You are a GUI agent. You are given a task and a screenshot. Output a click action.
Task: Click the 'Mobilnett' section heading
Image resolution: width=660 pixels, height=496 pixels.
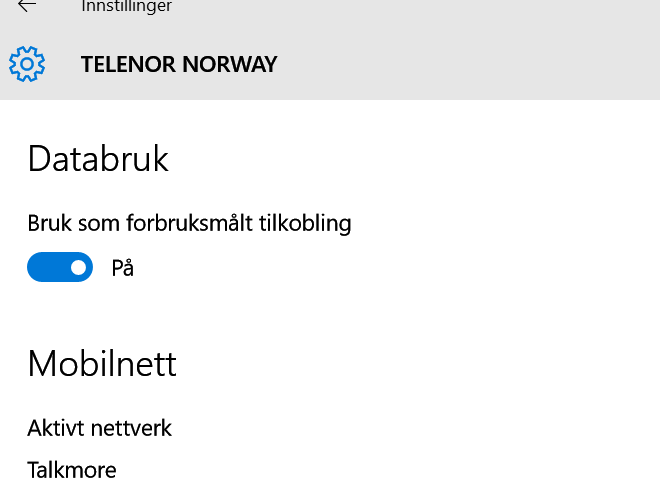tap(102, 363)
